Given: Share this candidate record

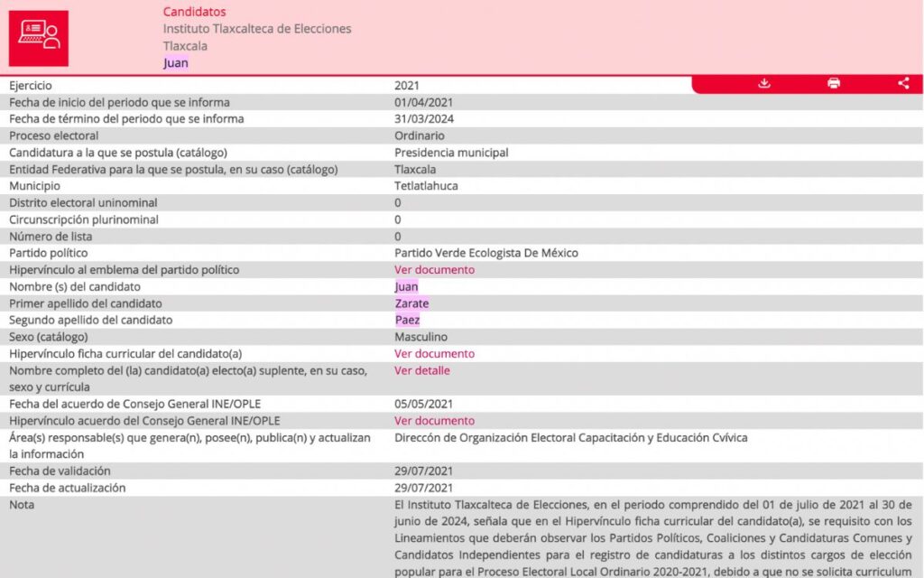Looking at the screenshot, I should click(x=903, y=83).
